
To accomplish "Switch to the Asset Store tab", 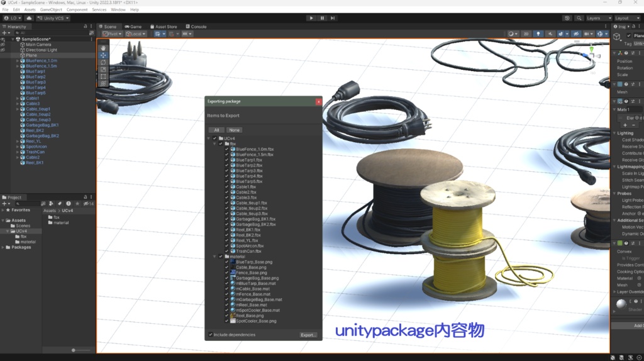I will [x=164, y=26].
